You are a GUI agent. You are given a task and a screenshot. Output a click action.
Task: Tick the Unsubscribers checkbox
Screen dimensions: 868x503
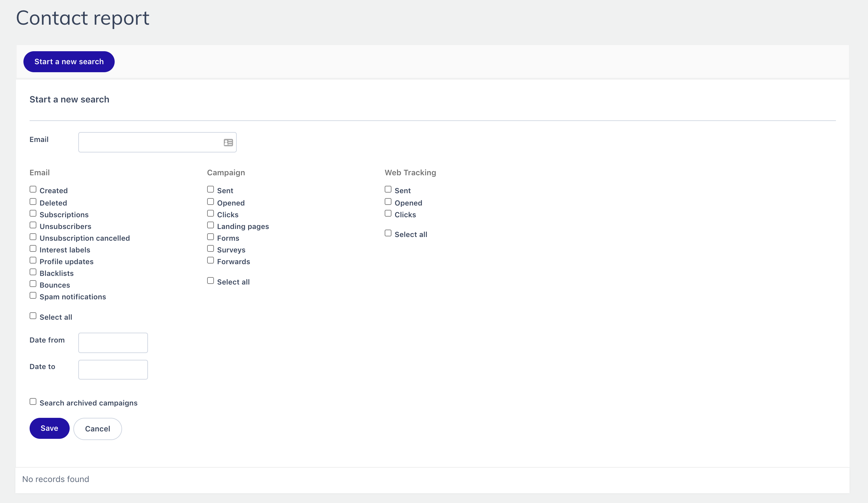click(x=33, y=225)
